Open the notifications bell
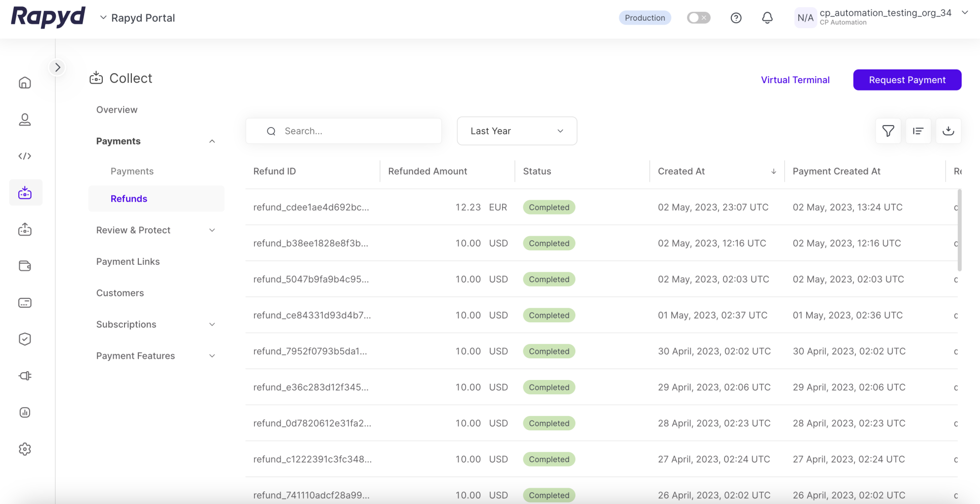The image size is (980, 504). click(x=767, y=18)
